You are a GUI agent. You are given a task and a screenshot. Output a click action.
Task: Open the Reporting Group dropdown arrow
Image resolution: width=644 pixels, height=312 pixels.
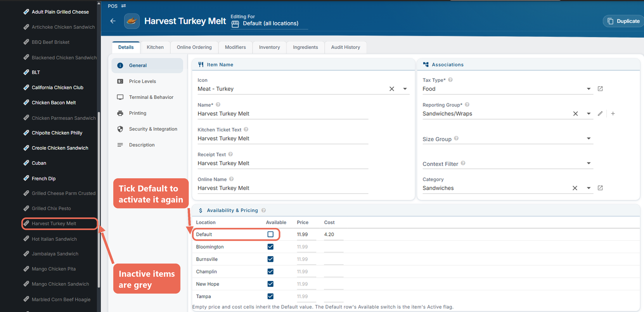[x=589, y=114]
